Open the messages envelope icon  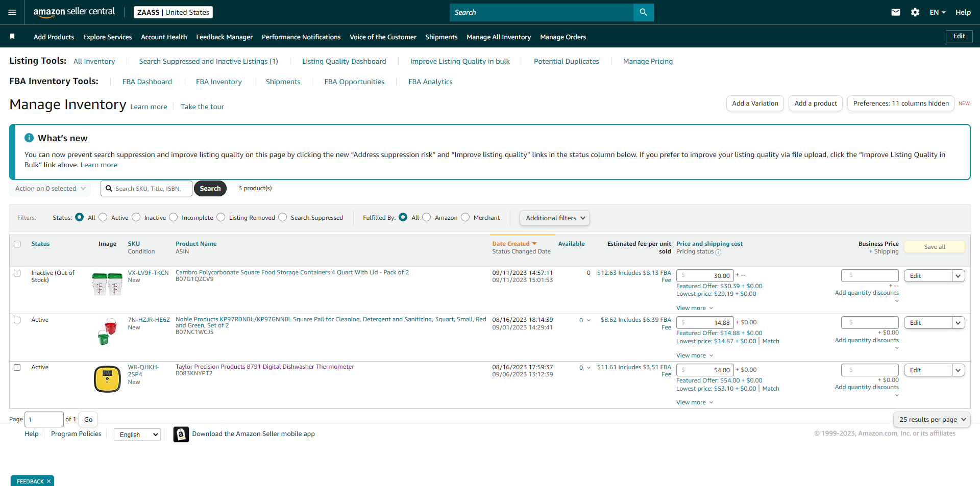pyautogui.click(x=896, y=12)
